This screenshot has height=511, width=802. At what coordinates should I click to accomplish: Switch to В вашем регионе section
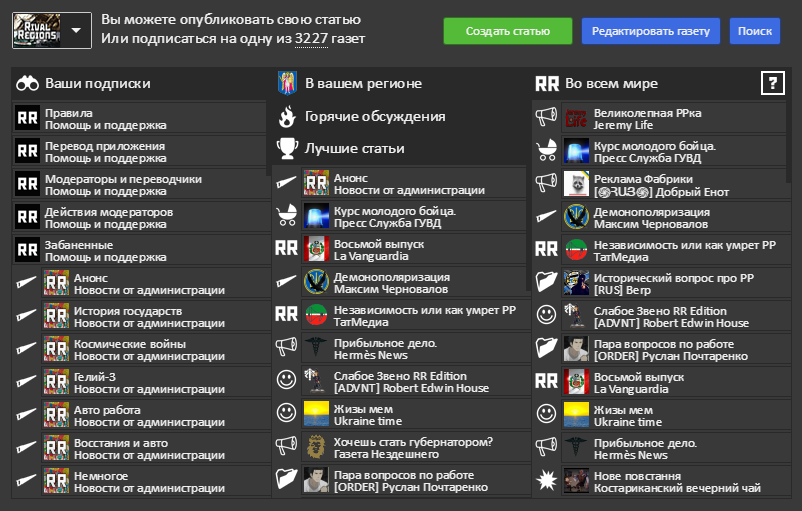[363, 84]
